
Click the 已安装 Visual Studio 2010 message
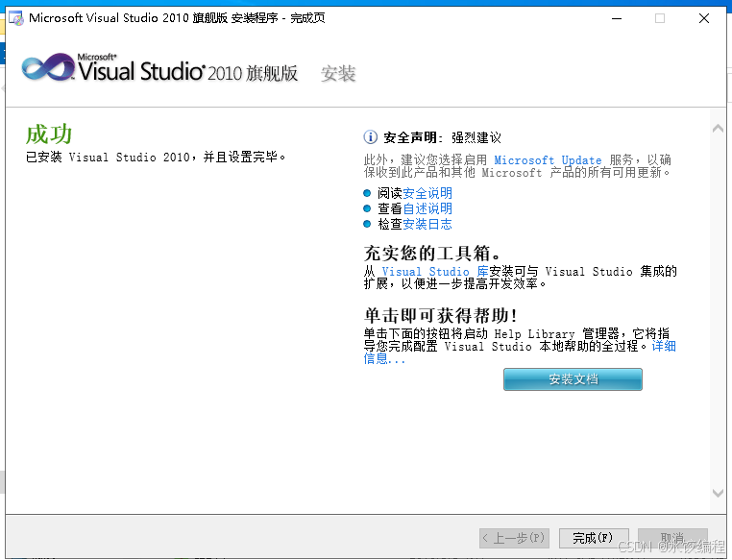click(x=156, y=157)
